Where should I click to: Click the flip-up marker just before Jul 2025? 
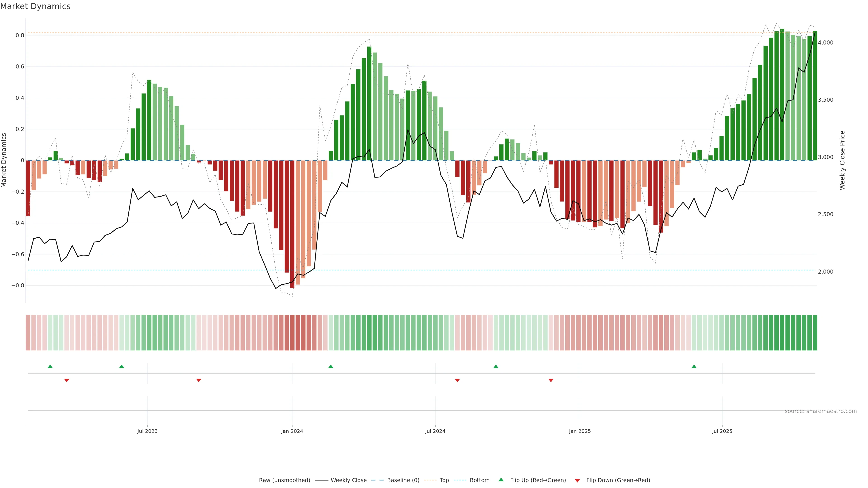click(x=694, y=366)
